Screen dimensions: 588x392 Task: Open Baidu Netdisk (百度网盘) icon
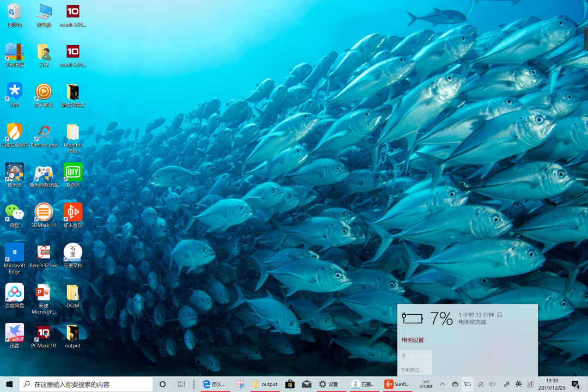coord(14,293)
